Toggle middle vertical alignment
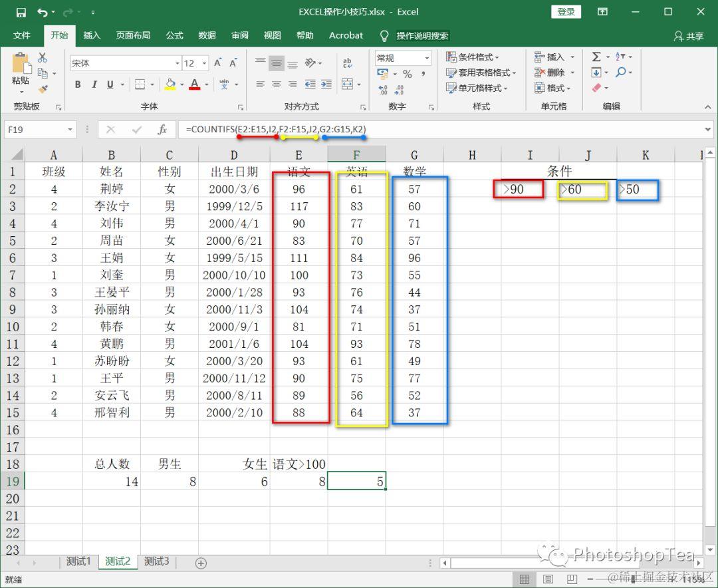The image size is (718, 588). pyautogui.click(x=276, y=63)
